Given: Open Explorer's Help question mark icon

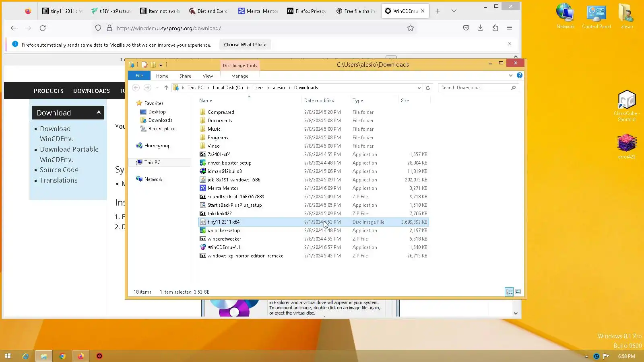Looking at the screenshot, I should (x=520, y=75).
